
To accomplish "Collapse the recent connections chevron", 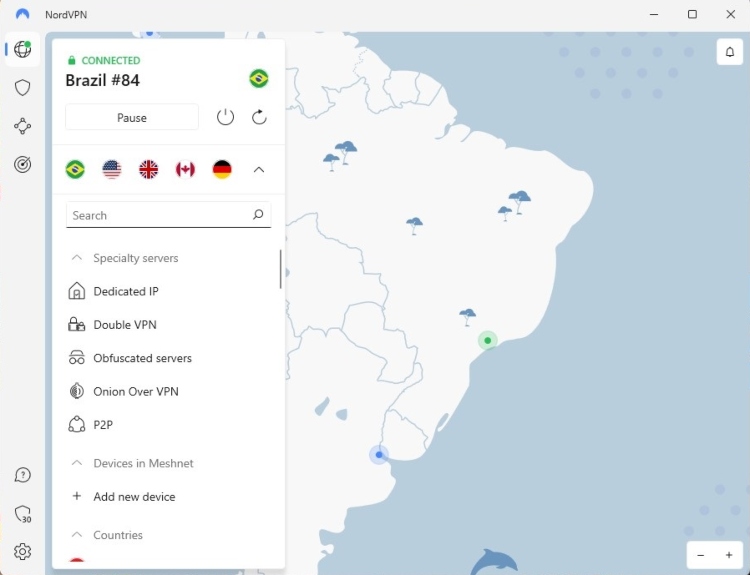I will [259, 169].
